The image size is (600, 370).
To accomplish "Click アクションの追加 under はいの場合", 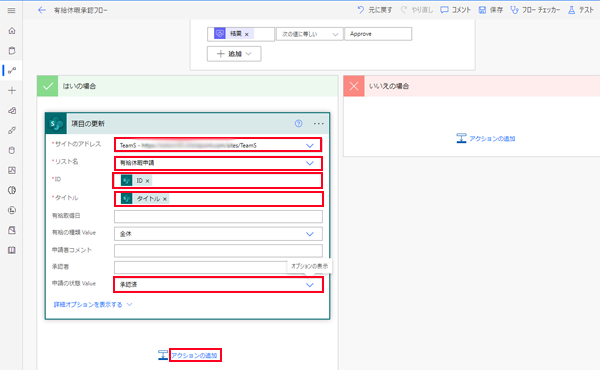I will pyautogui.click(x=194, y=355).
